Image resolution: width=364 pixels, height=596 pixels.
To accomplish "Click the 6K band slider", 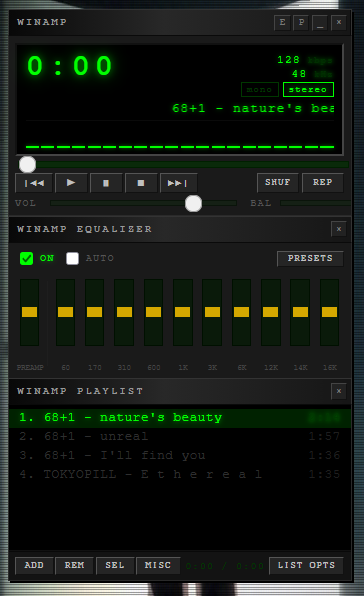I will [242, 312].
